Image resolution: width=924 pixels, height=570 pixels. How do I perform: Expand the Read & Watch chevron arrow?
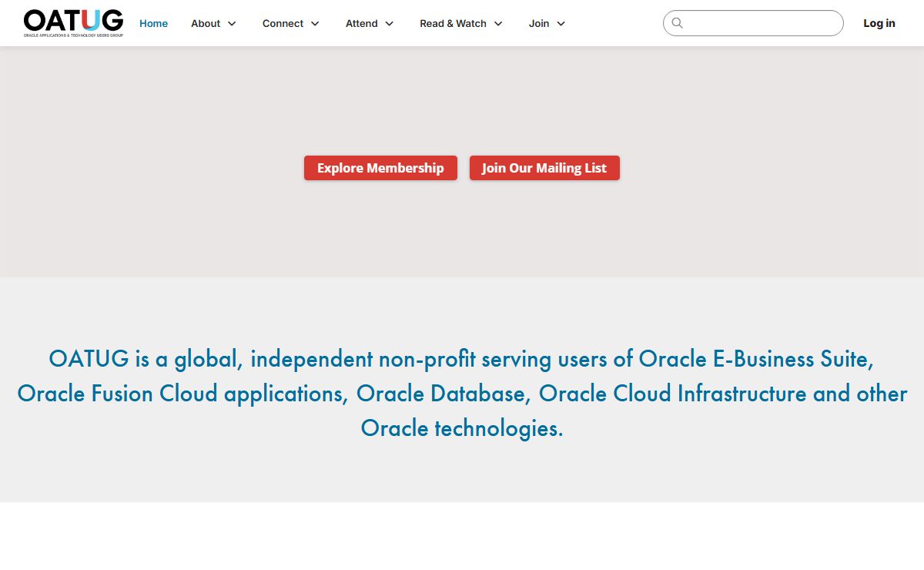(498, 24)
